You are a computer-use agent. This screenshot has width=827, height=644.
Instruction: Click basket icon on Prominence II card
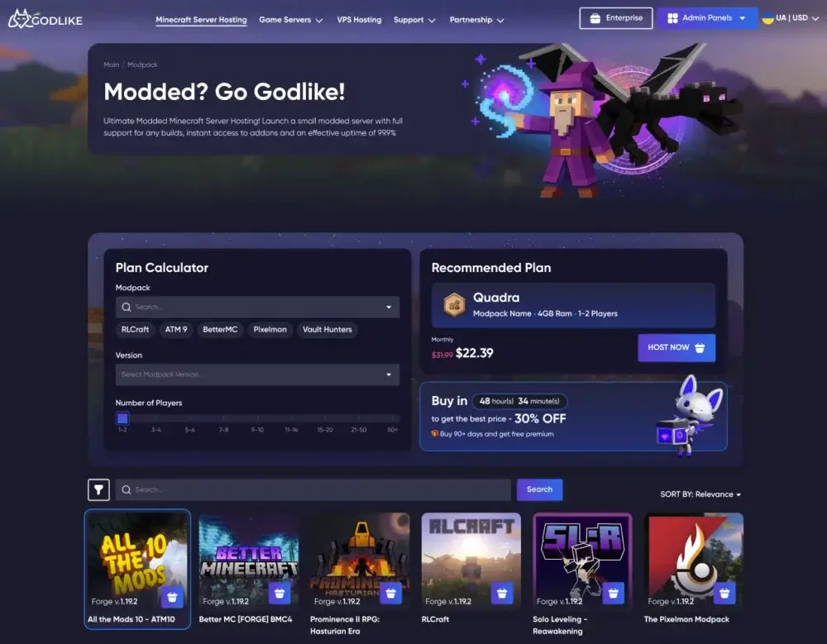tap(391, 594)
